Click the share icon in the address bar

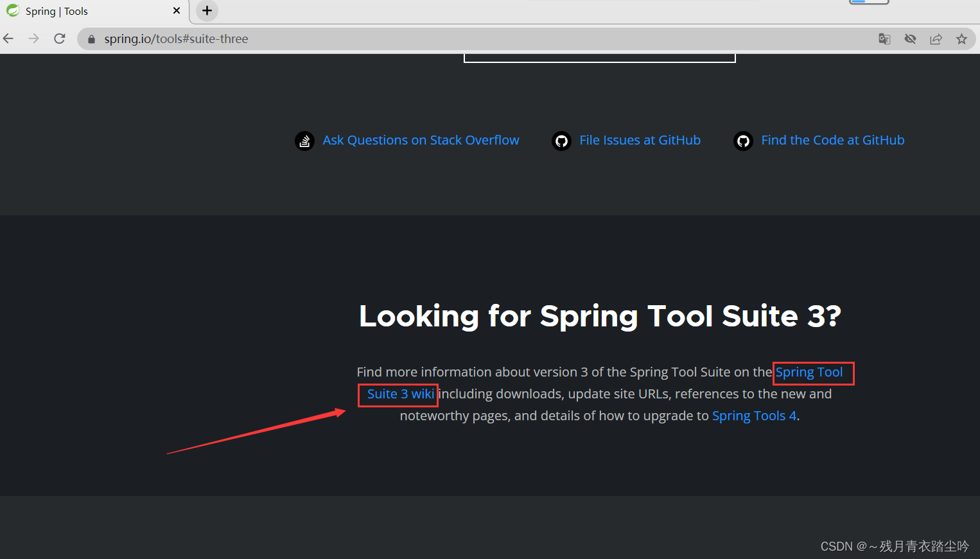(936, 39)
